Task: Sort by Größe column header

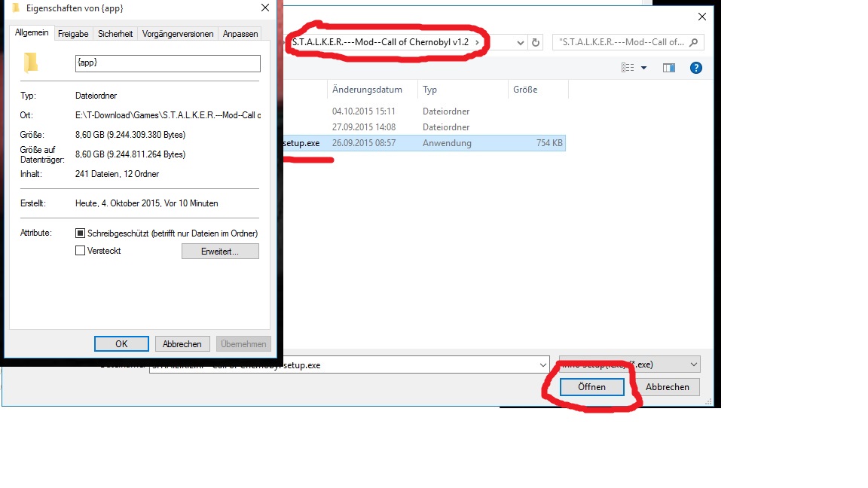Action: point(538,90)
